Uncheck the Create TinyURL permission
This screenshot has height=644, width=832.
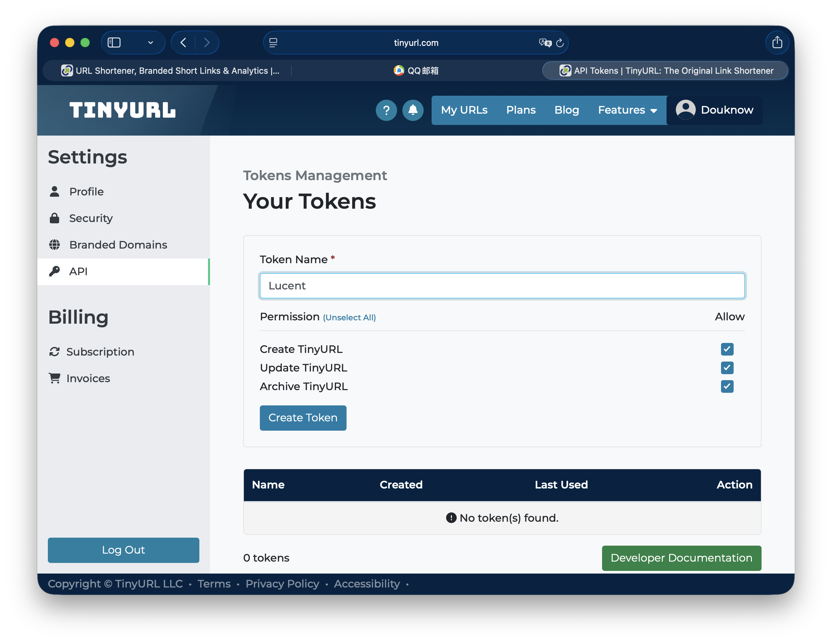[x=727, y=349]
